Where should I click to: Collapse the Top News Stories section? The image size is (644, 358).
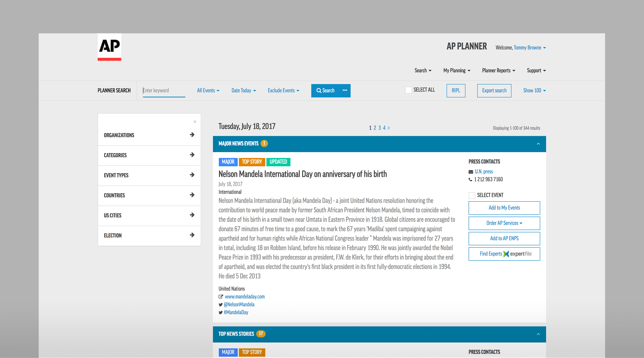click(538, 334)
